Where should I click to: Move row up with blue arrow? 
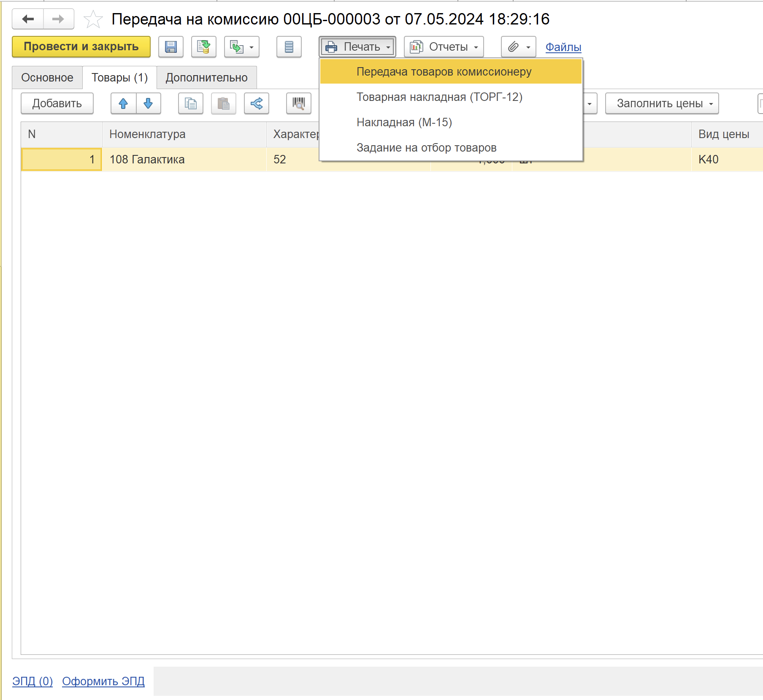pyautogui.click(x=123, y=103)
